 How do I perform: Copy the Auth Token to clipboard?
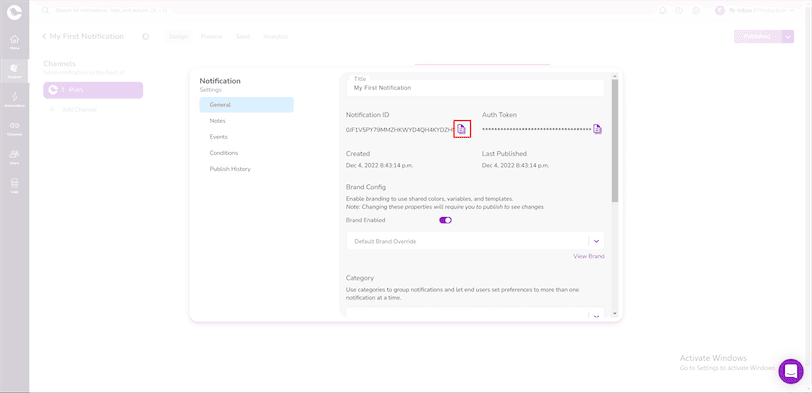coord(597,129)
